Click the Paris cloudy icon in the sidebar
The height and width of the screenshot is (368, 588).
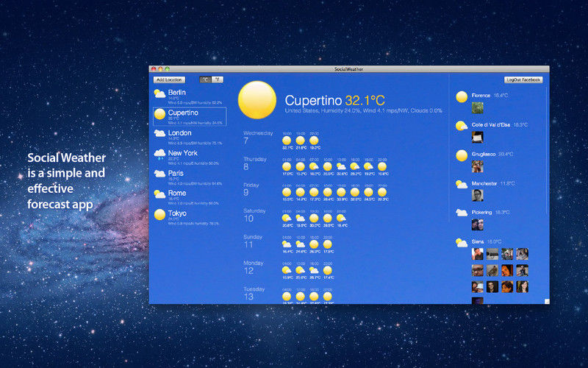click(159, 174)
